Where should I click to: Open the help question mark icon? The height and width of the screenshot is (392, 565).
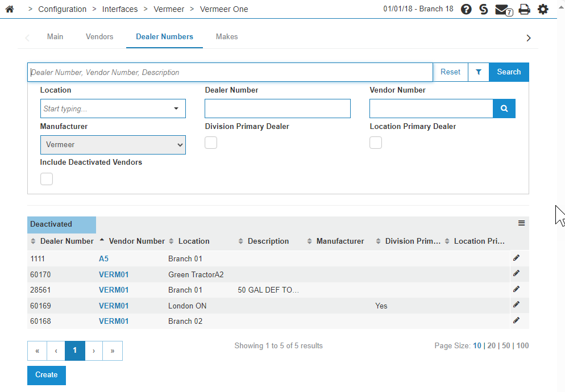[466, 9]
